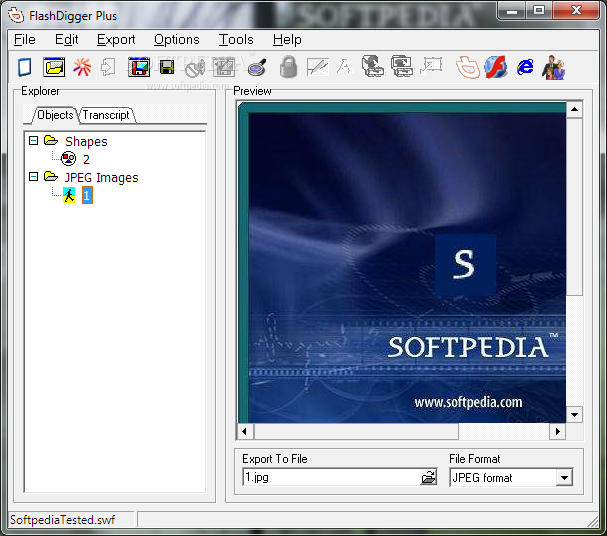Click the preview scroll up arrow
The image size is (607, 536).
(x=574, y=110)
